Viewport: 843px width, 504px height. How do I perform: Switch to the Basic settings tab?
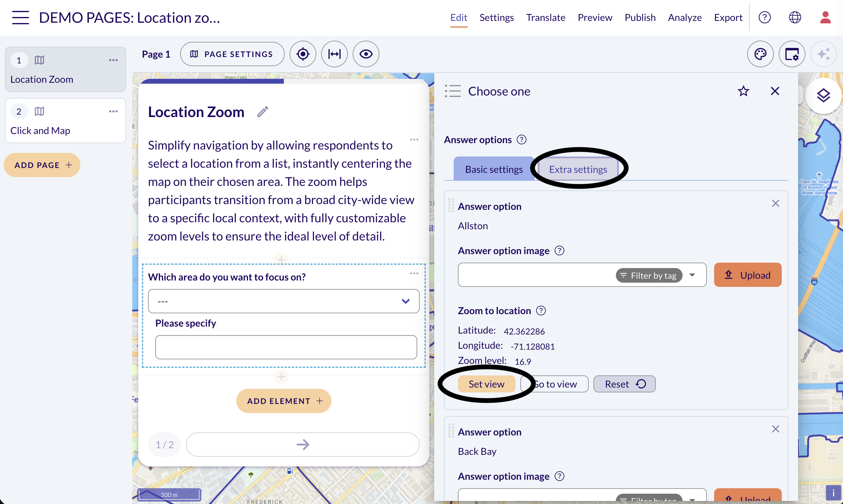[494, 169]
